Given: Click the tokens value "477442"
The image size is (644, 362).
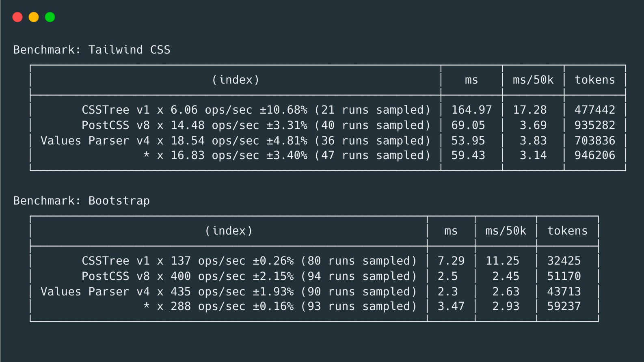Looking at the screenshot, I should [595, 110].
